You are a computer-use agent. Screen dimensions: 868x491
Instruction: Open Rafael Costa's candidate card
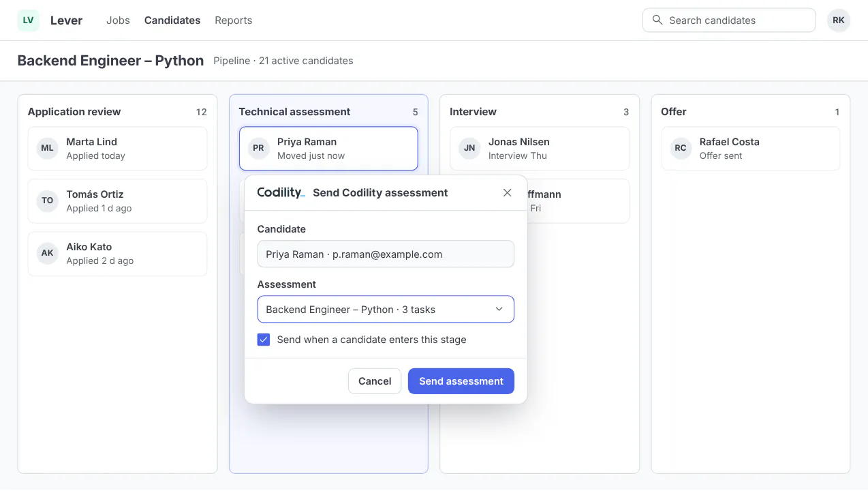(x=751, y=148)
